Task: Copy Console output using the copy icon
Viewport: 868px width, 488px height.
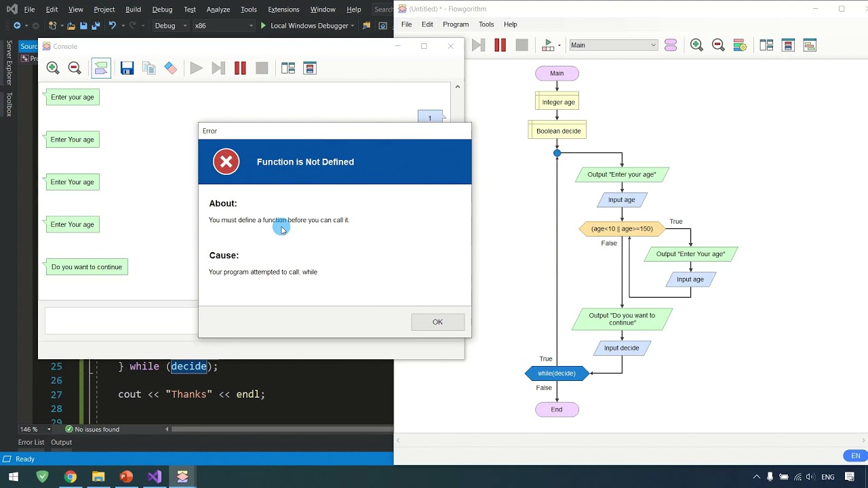Action: [149, 68]
